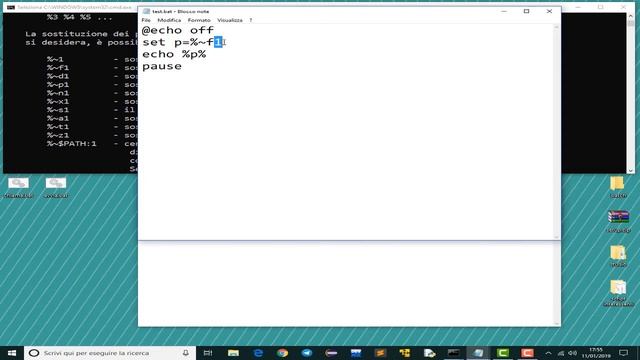This screenshot has height=360, width=640.
Task: Click the Notepad icon in the test.bat title bar
Action: (146, 11)
